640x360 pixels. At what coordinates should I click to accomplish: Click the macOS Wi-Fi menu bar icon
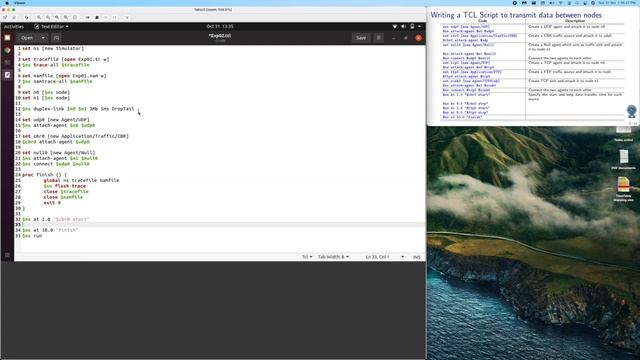[x=560, y=3]
